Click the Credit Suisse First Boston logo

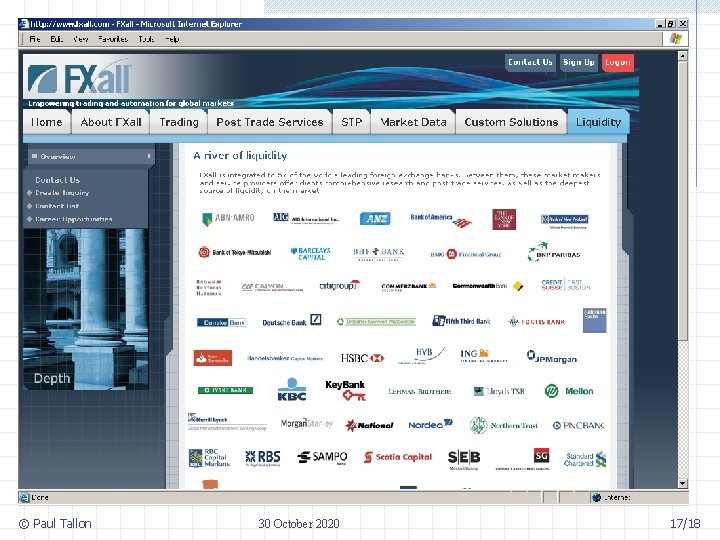point(566,285)
